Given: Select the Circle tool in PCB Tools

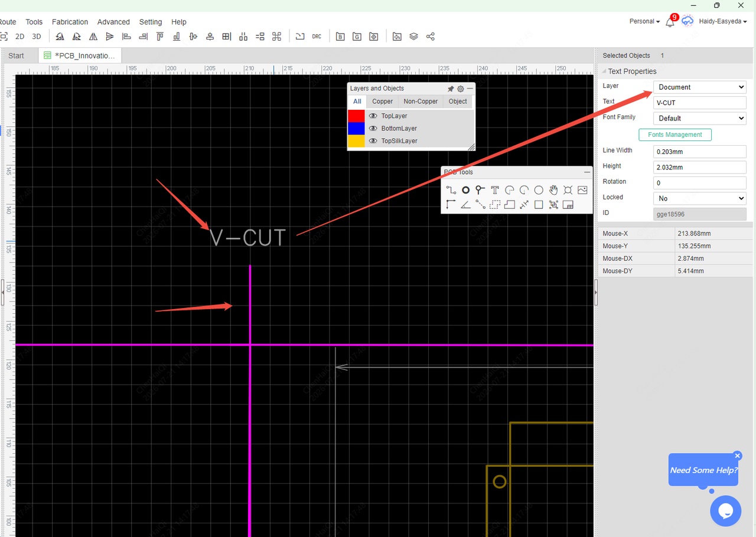Looking at the screenshot, I should pos(539,190).
